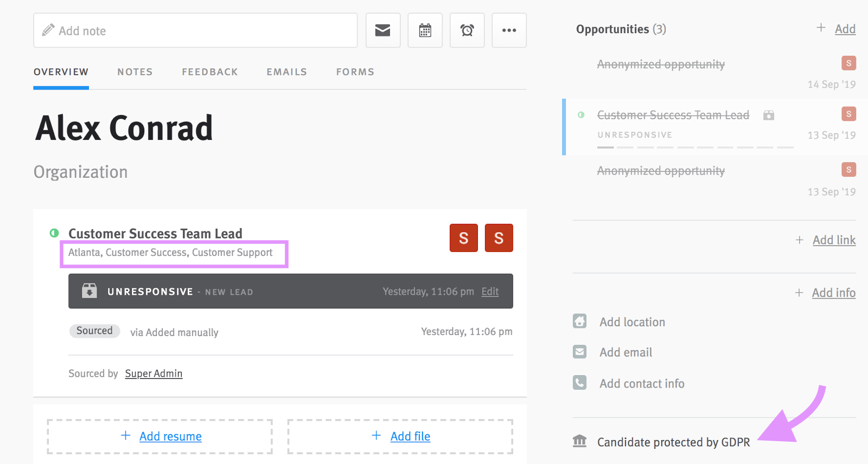Open the first Anonymized opportunity dated 14 Sep
Viewport: 868px width, 464px height.
661,65
